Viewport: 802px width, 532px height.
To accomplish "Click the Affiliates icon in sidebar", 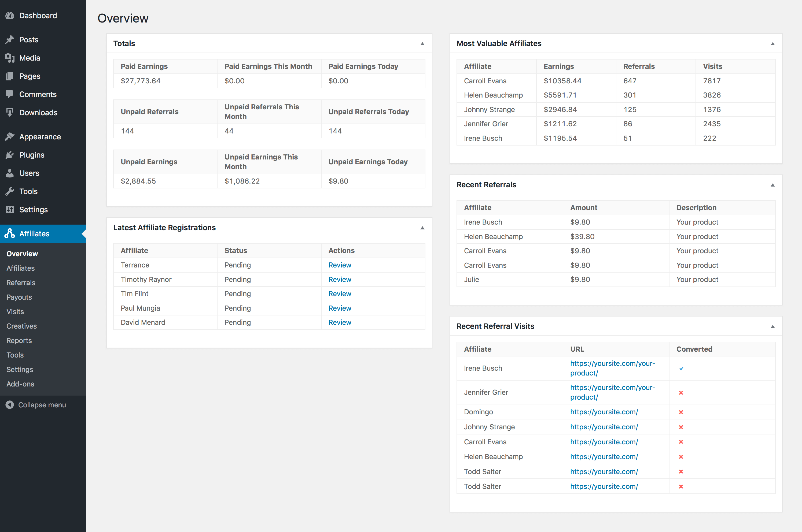I will click(10, 233).
